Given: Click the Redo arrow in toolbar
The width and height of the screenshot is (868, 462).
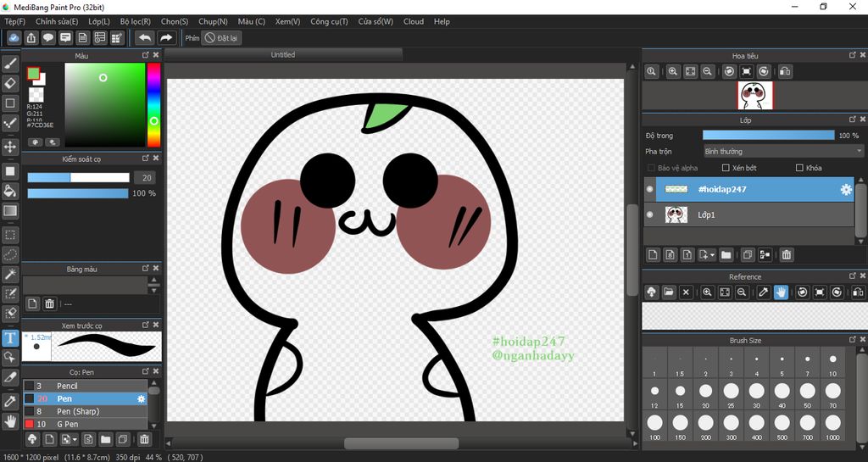Looking at the screenshot, I should click(165, 37).
